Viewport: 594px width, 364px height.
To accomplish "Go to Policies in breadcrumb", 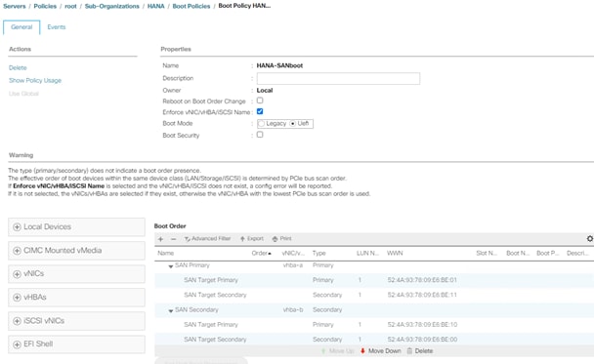I will point(45,6).
